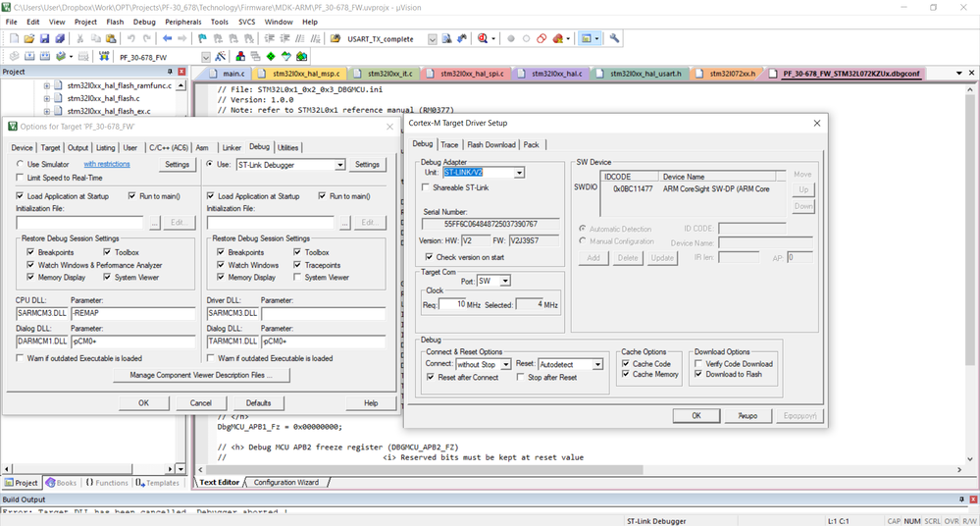Image resolution: width=980 pixels, height=526 pixels.
Task: Open Configuration wrench icon in toolbar
Action: point(615,39)
